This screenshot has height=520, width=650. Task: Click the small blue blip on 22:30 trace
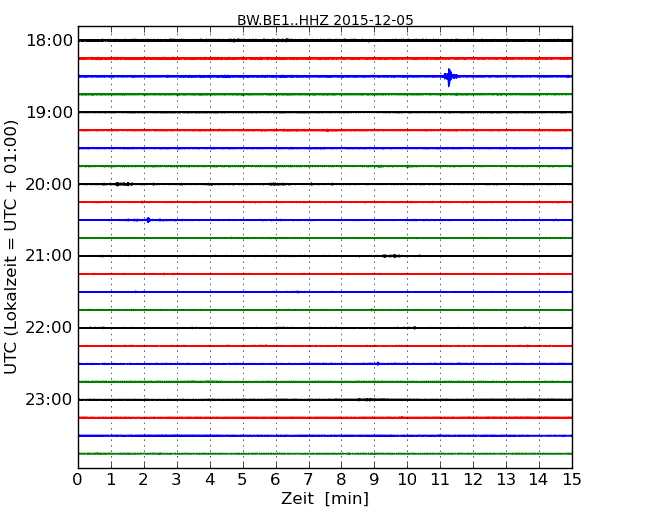pos(378,364)
